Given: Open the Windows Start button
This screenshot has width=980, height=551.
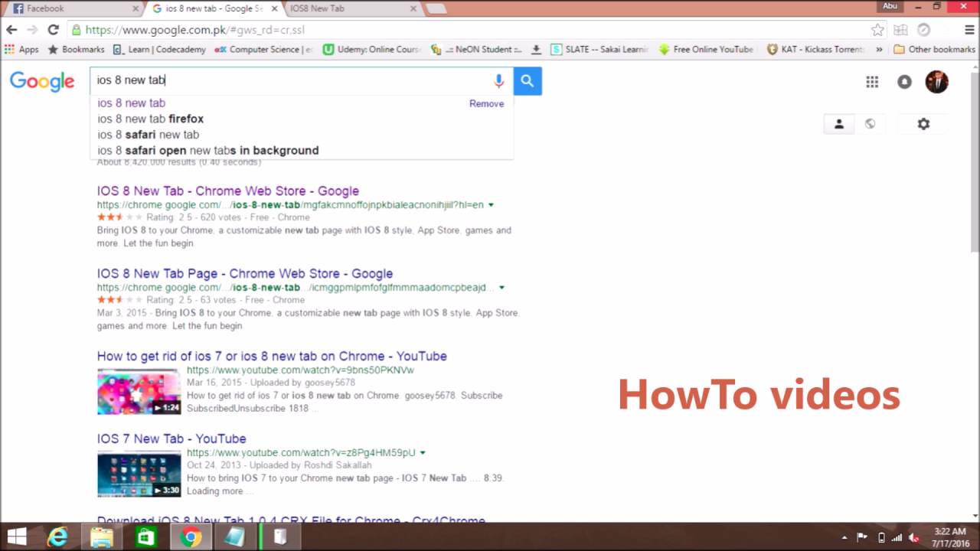Looking at the screenshot, I should [x=17, y=537].
